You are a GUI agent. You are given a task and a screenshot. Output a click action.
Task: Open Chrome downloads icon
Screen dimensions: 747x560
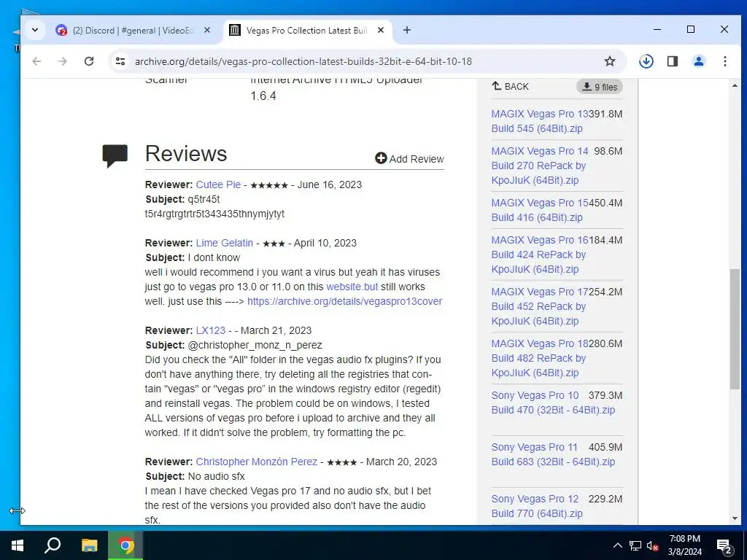(646, 61)
